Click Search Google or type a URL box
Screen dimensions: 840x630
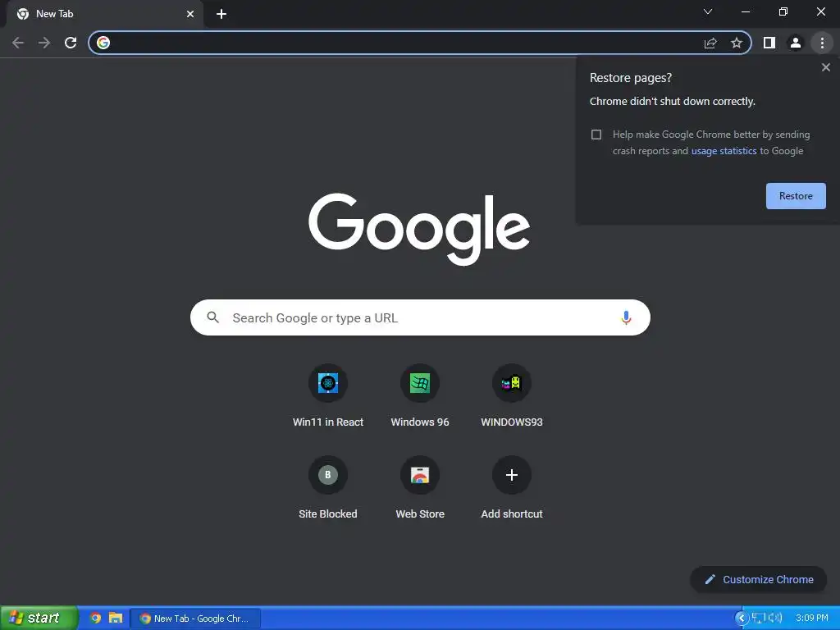click(420, 317)
